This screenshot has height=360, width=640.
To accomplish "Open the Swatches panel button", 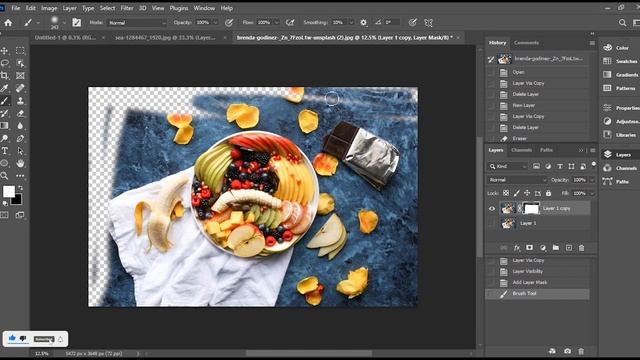I will [620, 61].
